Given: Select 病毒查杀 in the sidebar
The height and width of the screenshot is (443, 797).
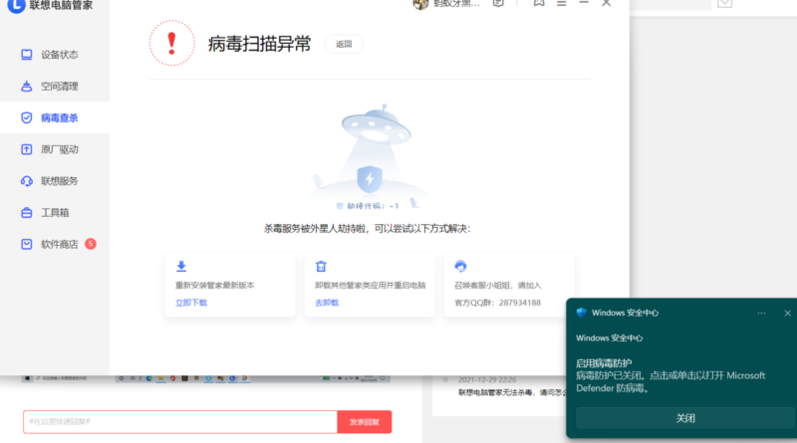Looking at the screenshot, I should pos(58,118).
